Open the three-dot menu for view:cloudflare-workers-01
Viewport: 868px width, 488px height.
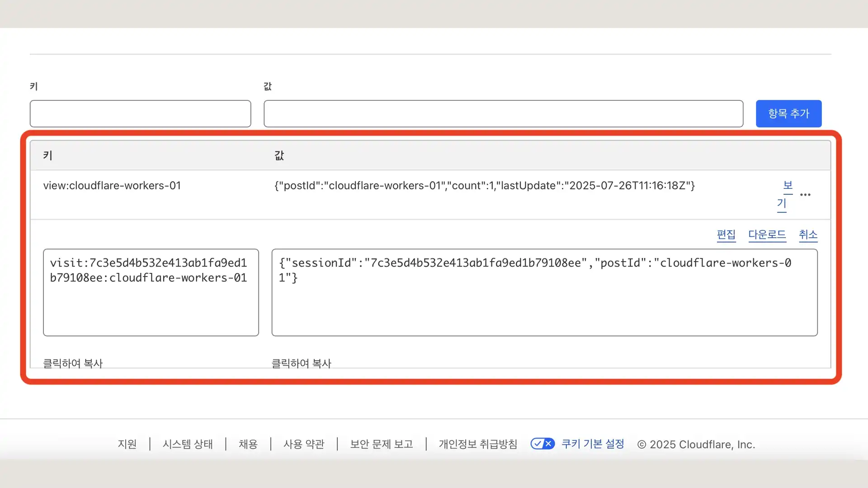805,195
